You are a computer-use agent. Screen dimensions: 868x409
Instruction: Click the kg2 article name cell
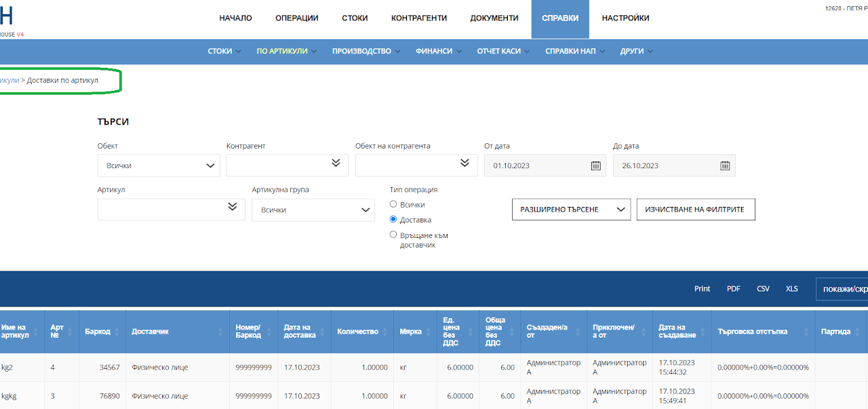pos(22,367)
